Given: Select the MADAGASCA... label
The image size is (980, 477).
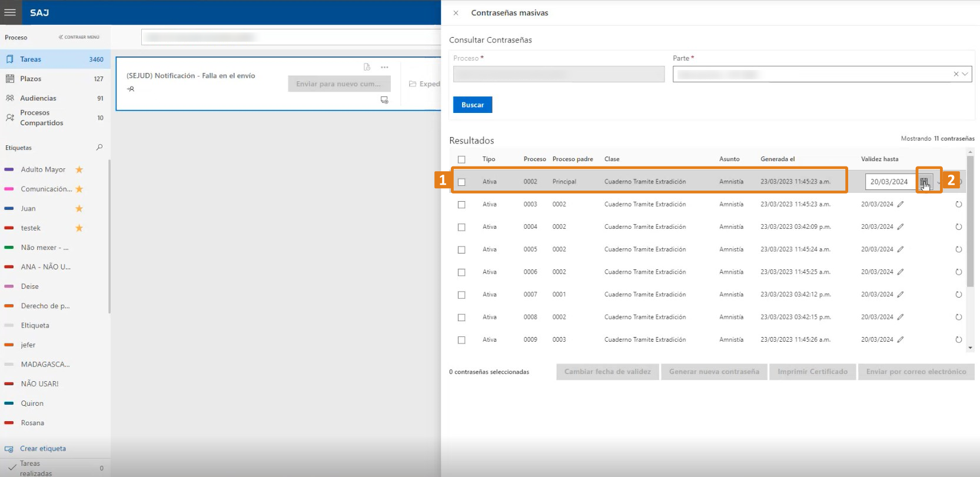Looking at the screenshot, I should pos(45,365).
